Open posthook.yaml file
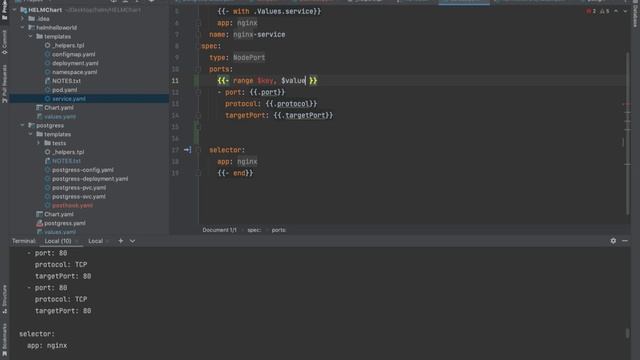The image size is (640, 360). (72, 205)
